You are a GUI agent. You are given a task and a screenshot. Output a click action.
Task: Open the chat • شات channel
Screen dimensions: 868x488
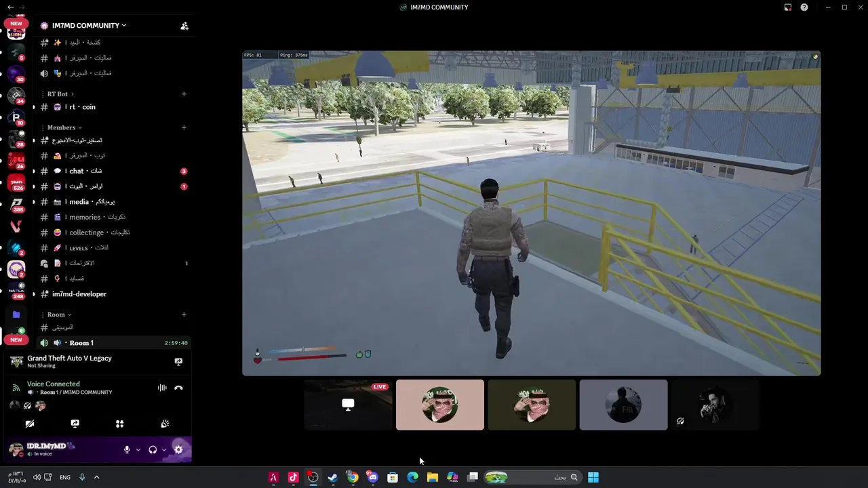[112, 171]
